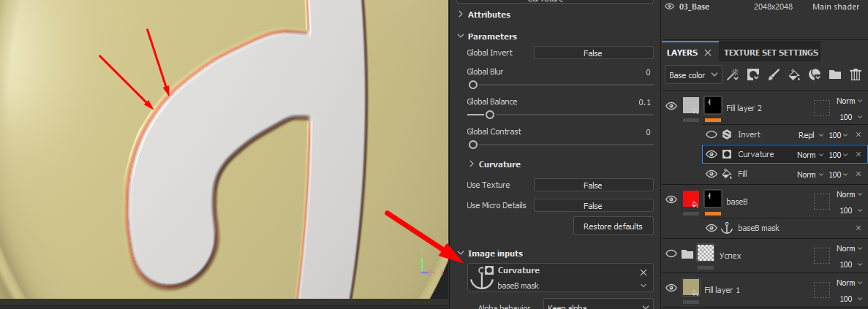The height and width of the screenshot is (309, 868).
Task: Expand the Curvature subsection
Action: coord(472,164)
